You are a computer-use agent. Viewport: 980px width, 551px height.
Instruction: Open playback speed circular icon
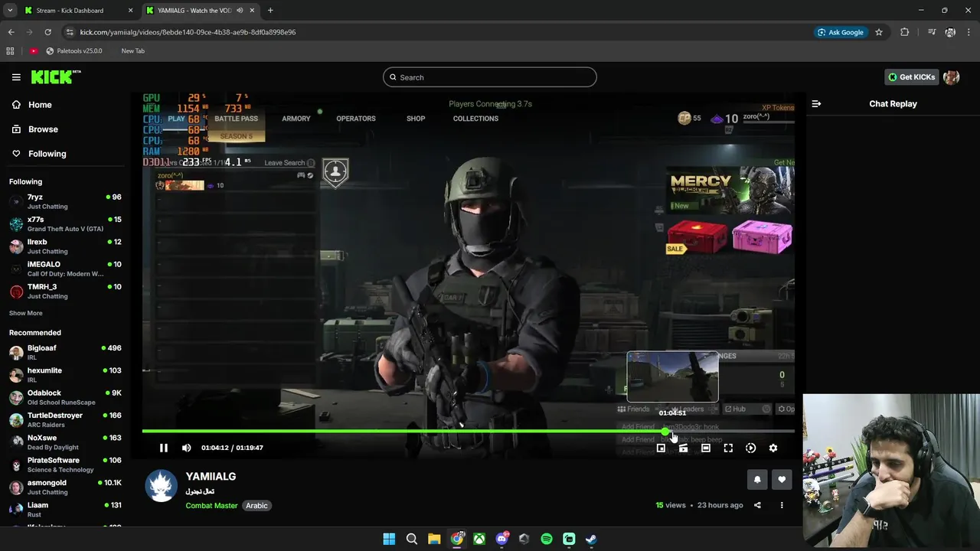(x=750, y=448)
